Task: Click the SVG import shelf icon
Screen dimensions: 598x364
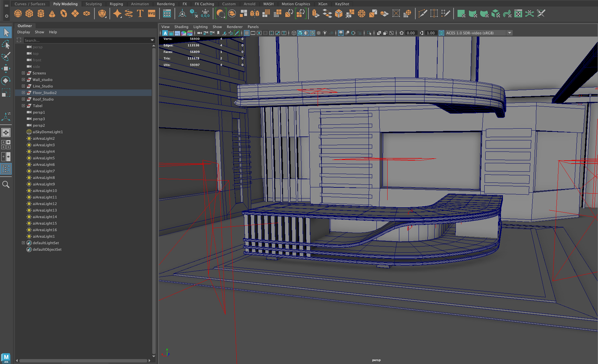Action: (x=152, y=14)
